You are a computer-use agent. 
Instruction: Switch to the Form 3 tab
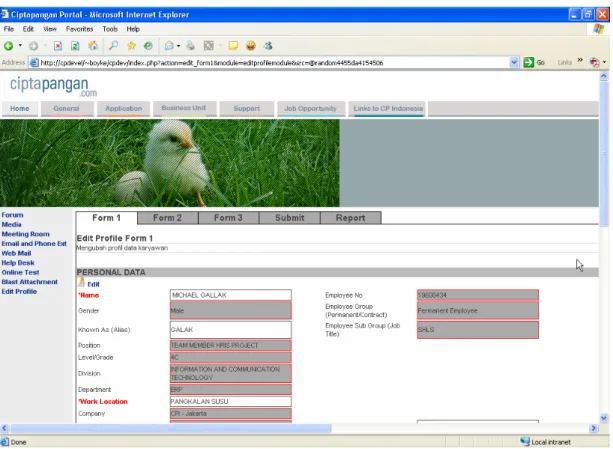pos(229,218)
